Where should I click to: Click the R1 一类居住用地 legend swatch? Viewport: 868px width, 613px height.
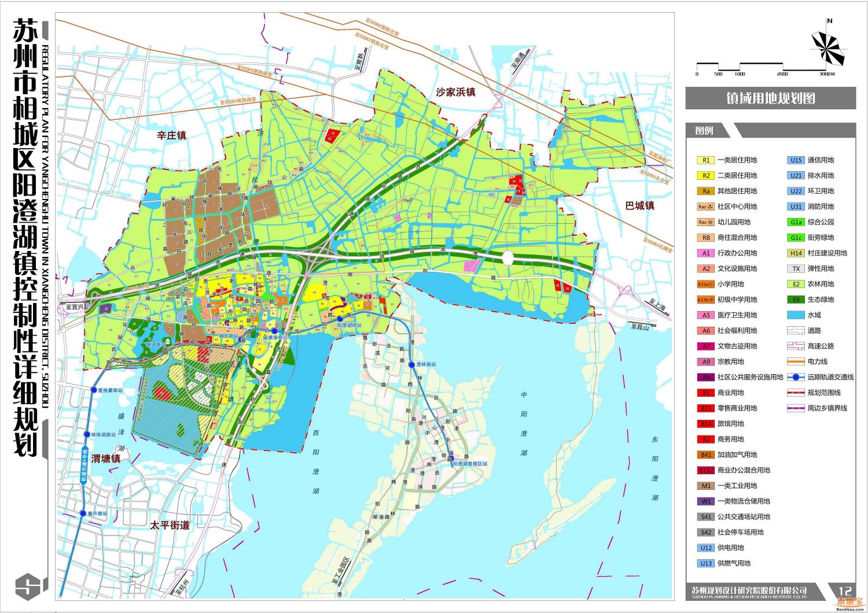pos(706,160)
